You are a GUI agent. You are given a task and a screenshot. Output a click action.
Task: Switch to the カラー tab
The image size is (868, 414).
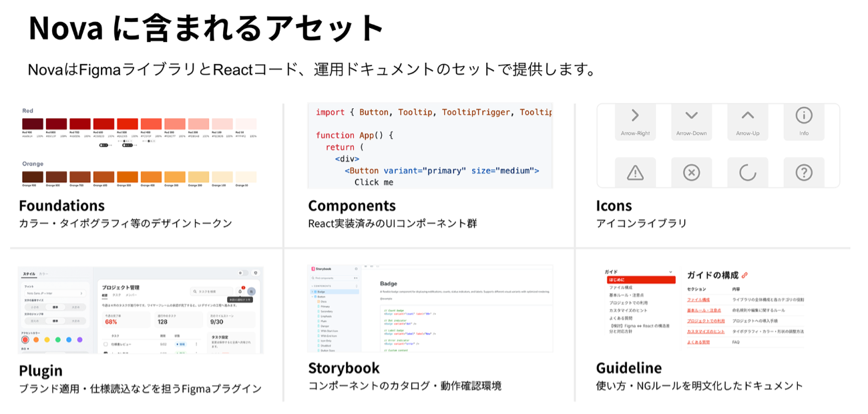(43, 274)
